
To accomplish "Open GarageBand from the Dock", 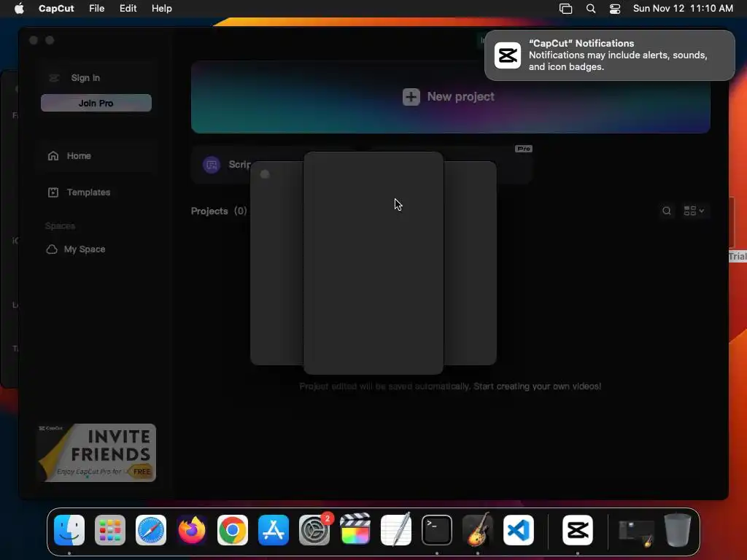I will point(478,529).
